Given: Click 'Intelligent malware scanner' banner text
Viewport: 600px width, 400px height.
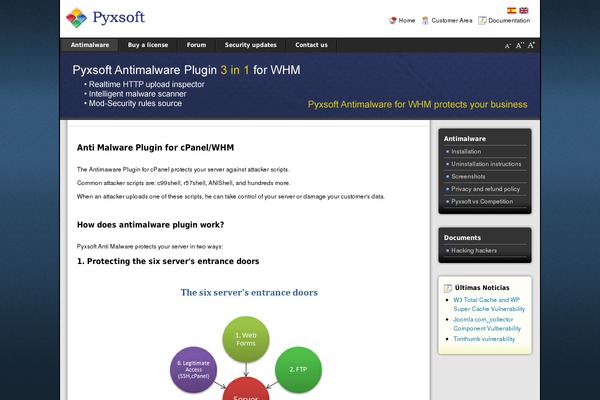Looking at the screenshot, I should [x=137, y=94].
